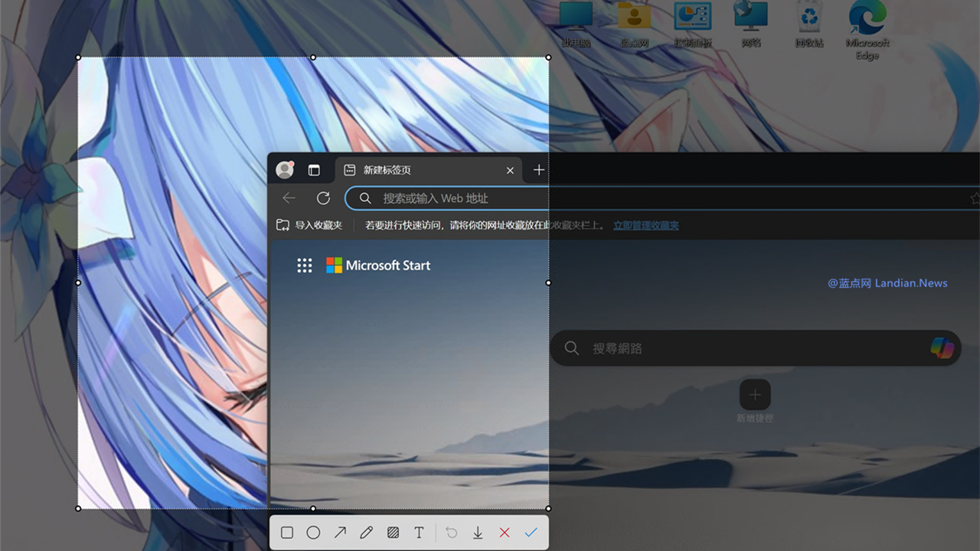The image size is (980, 551).
Task: Click the magnifier icon in 搜尋網路 box
Action: (x=572, y=348)
